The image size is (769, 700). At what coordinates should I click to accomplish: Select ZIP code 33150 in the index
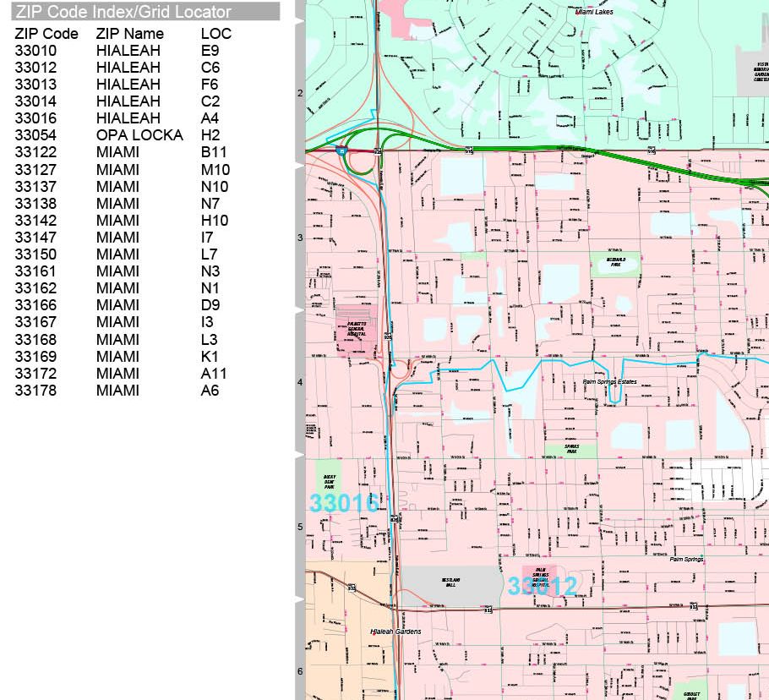pyautogui.click(x=35, y=254)
